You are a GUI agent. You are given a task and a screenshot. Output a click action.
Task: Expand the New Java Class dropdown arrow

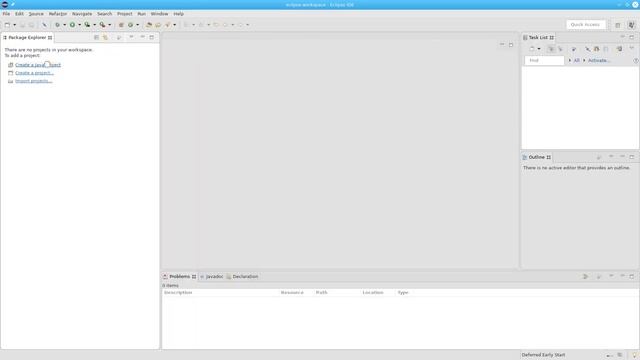(138, 25)
